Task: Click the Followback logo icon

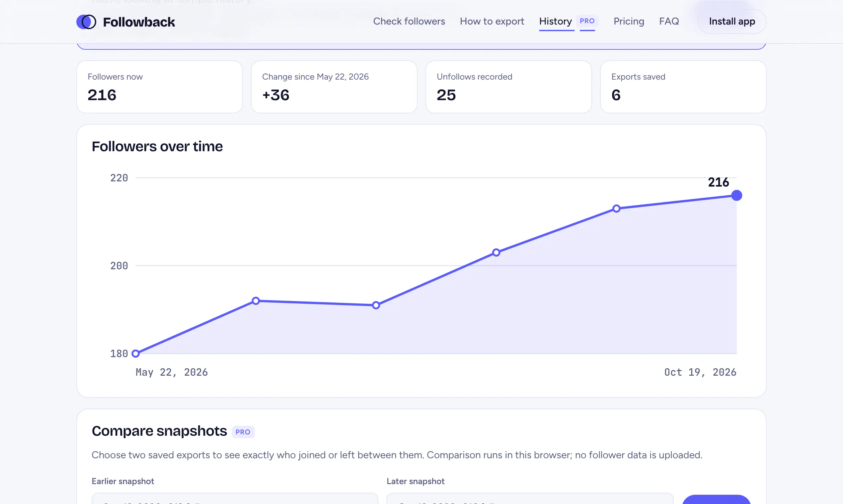Action: click(x=86, y=22)
